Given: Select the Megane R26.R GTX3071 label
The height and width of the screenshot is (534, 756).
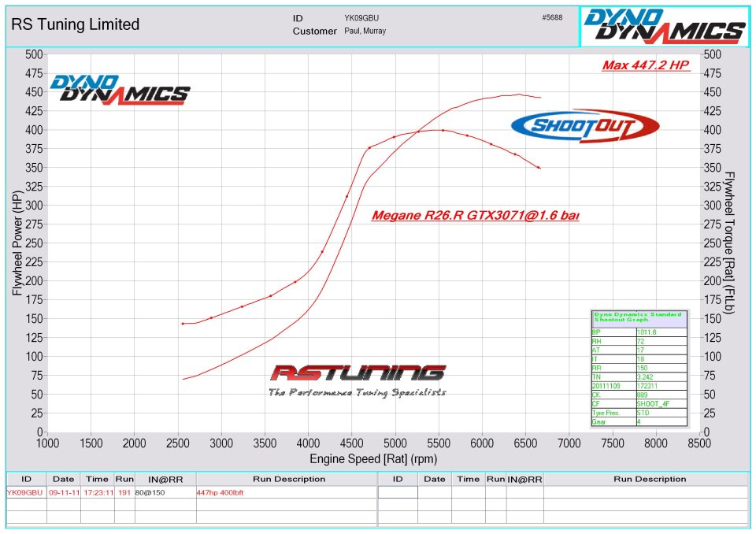Looking at the screenshot, I should [475, 215].
